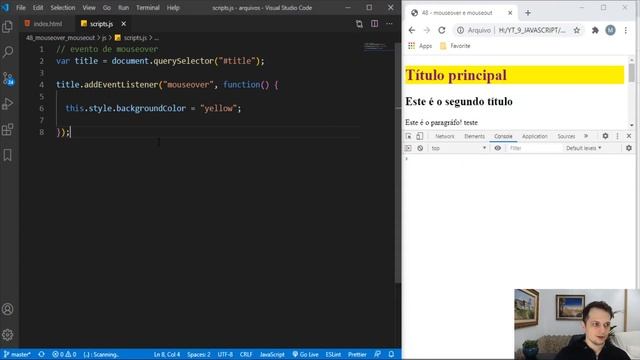
Task: Open the Help menu in VS Code
Action: (x=173, y=8)
